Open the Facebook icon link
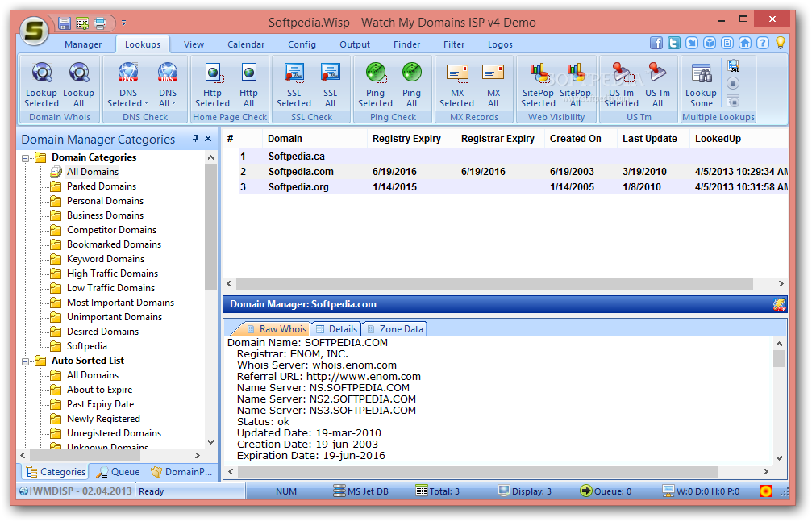Screen dimensions: 812x522 point(656,43)
